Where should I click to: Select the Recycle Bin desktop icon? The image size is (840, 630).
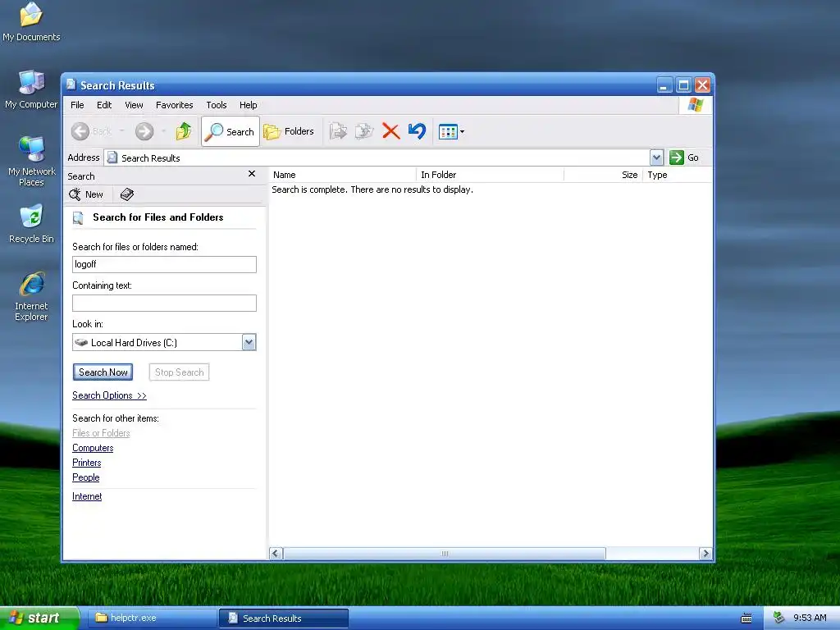coord(31,224)
